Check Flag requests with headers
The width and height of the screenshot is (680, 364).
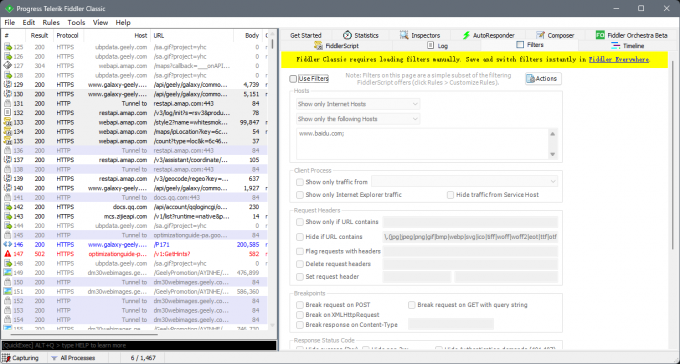pos(300,251)
